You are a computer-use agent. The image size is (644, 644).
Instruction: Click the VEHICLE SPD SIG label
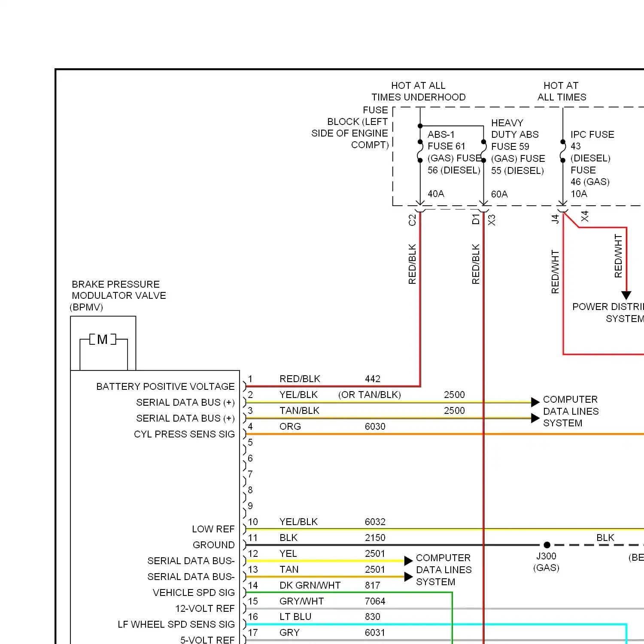click(x=194, y=592)
